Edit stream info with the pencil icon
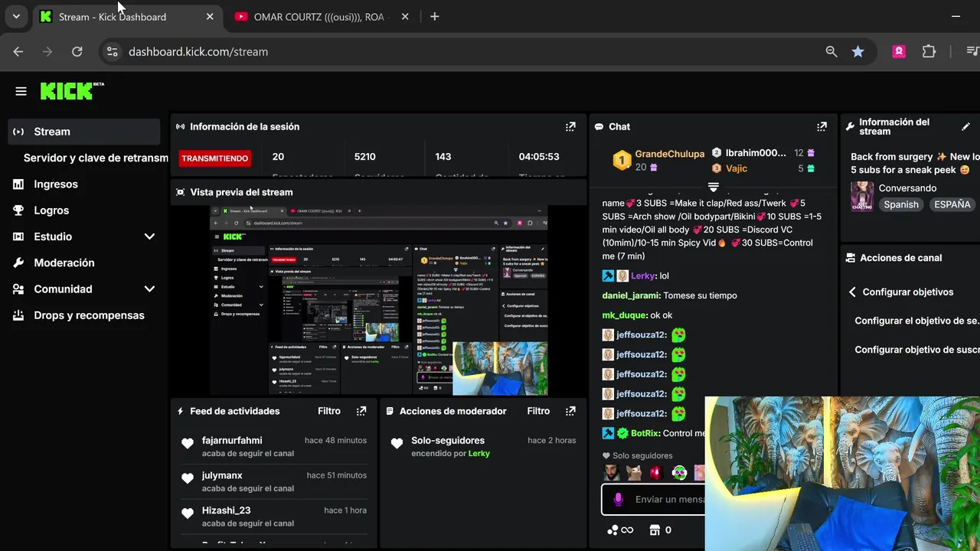Screen dimensions: 980x551 [966, 127]
